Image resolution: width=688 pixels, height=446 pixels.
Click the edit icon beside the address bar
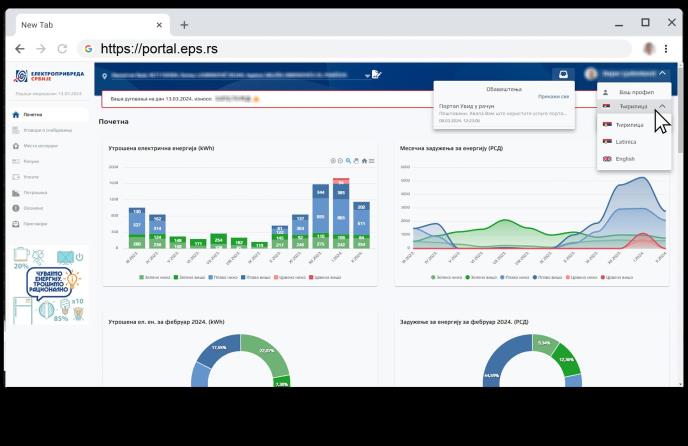point(375,74)
